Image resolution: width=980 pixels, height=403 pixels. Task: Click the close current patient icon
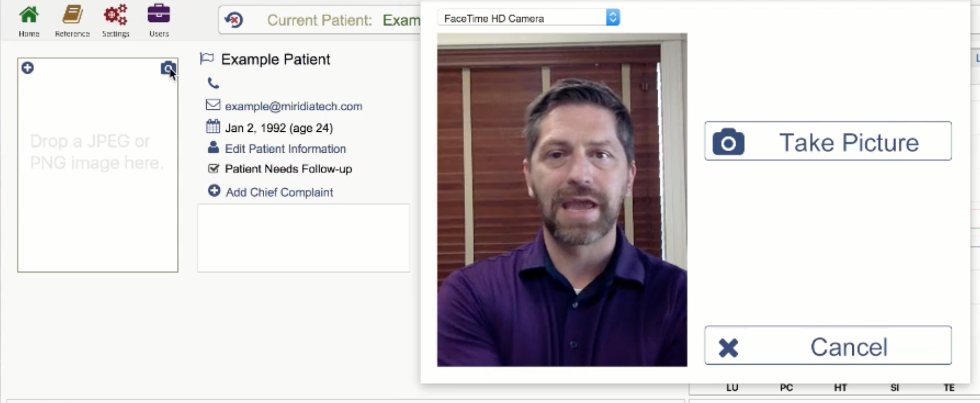pyautogui.click(x=234, y=20)
